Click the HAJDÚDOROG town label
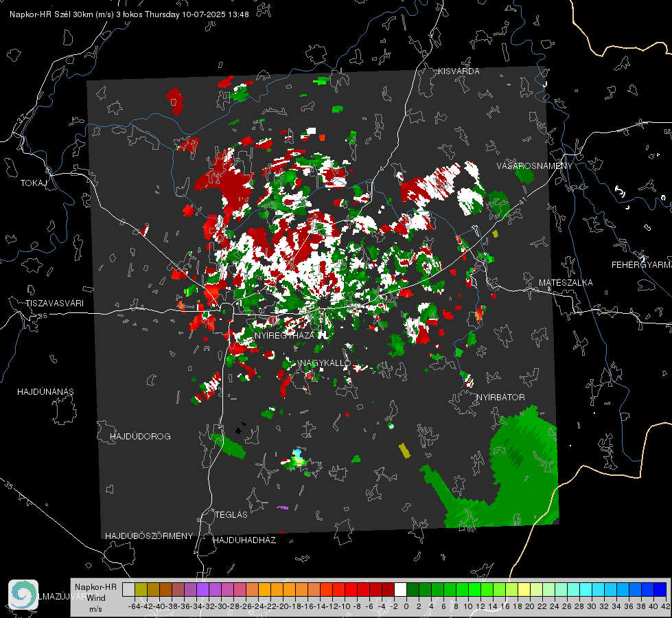The width and height of the screenshot is (672, 618). (140, 437)
